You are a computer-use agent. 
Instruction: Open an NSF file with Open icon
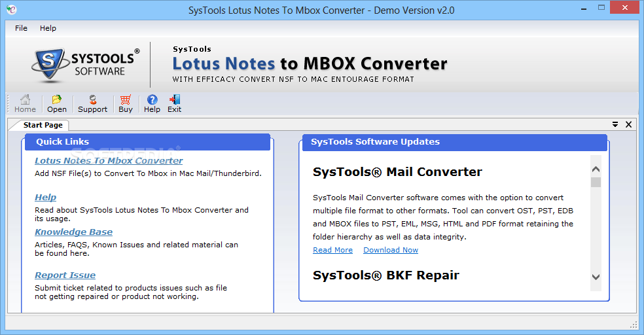(57, 103)
